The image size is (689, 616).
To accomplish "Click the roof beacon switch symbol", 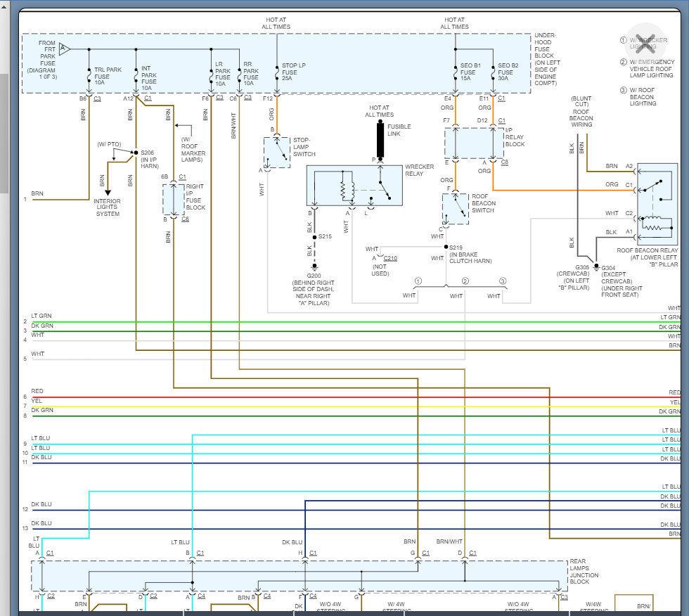I will click(x=455, y=209).
